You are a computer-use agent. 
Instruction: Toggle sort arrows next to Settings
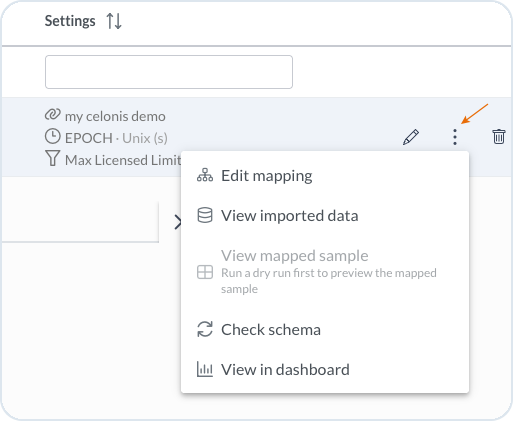pos(114,21)
